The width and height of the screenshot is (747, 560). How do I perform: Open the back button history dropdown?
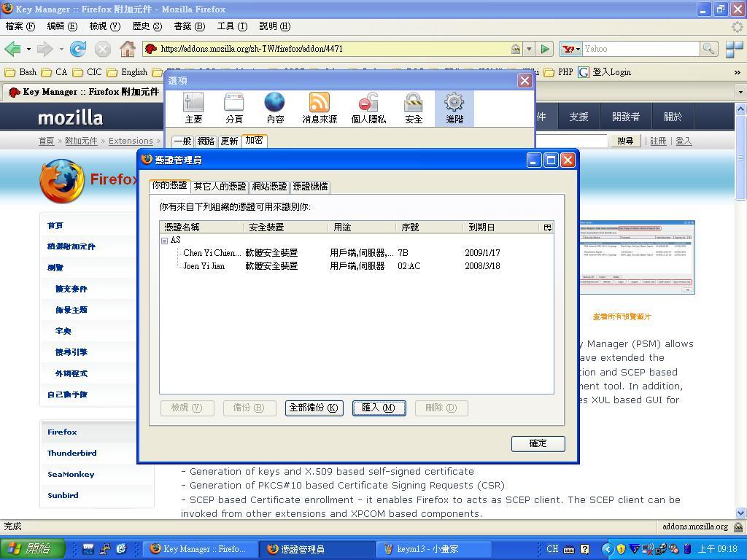click(x=28, y=49)
